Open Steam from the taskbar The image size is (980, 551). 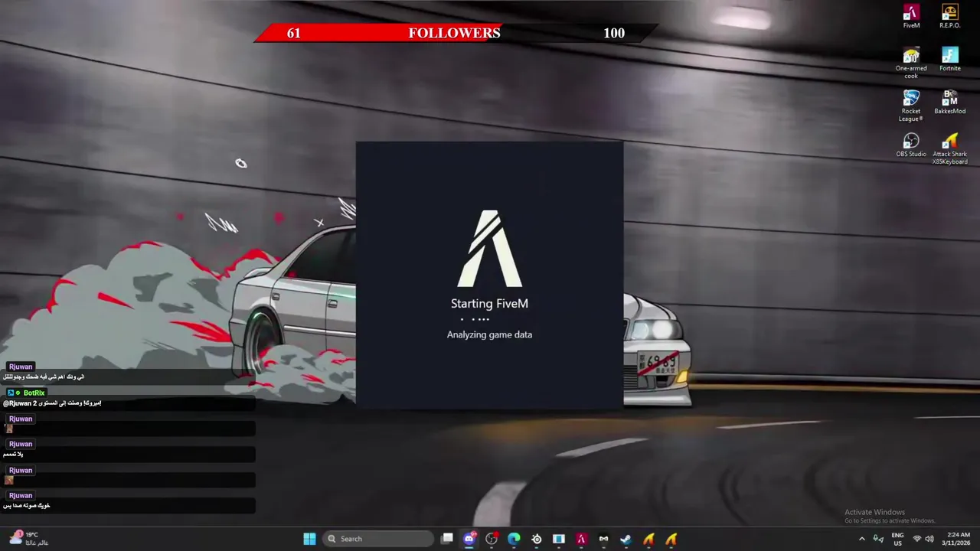[x=626, y=539]
